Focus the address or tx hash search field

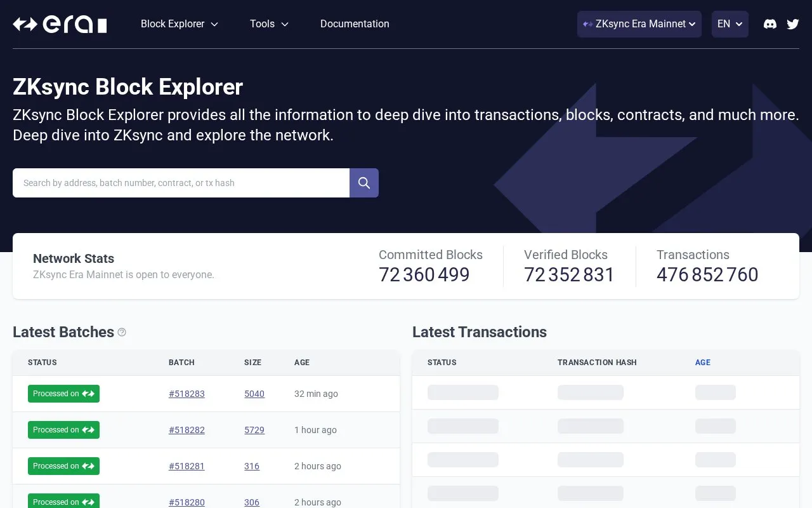pyautogui.click(x=181, y=183)
